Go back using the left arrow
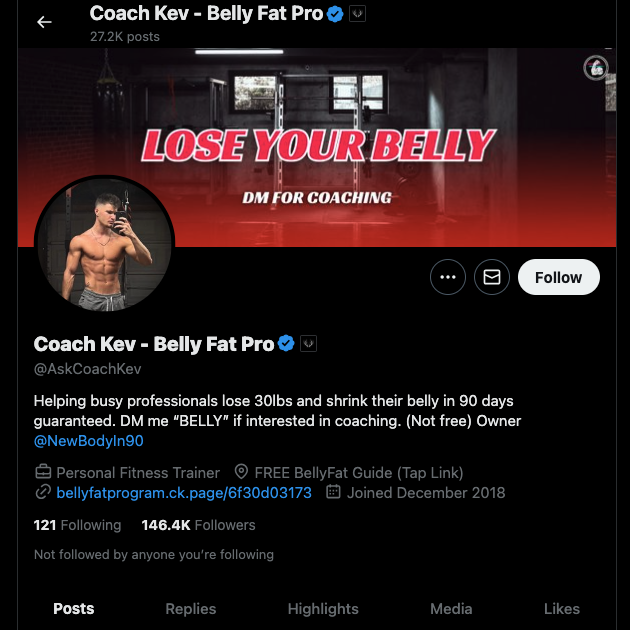This screenshot has width=630, height=630. (x=44, y=22)
